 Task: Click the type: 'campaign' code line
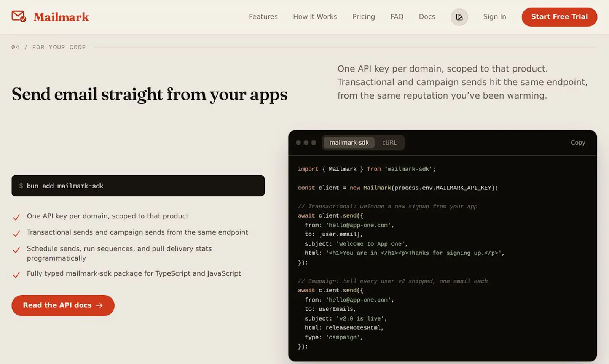pos(334,337)
